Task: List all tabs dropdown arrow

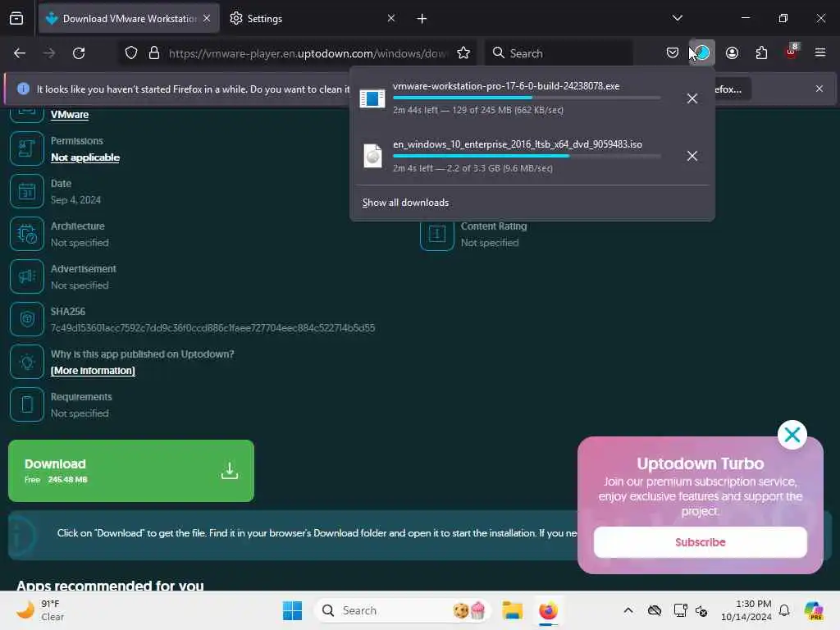Action: click(x=677, y=18)
